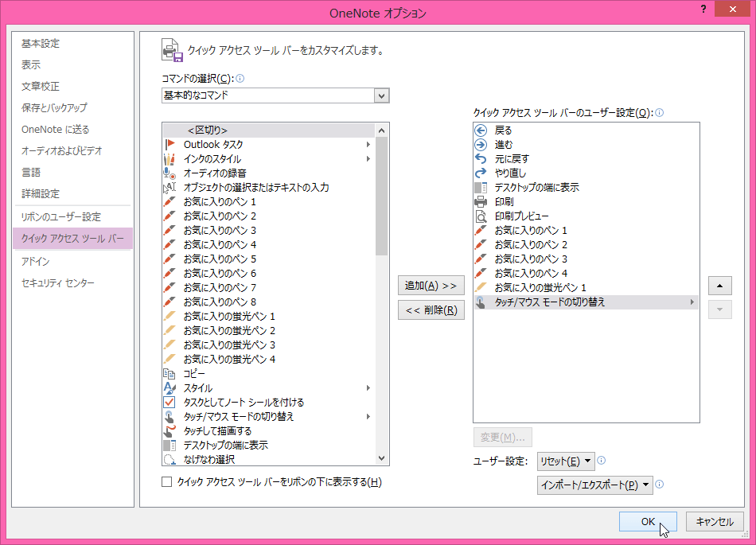Confirm with the OK button
This screenshot has width=756, height=545.
[x=648, y=521]
